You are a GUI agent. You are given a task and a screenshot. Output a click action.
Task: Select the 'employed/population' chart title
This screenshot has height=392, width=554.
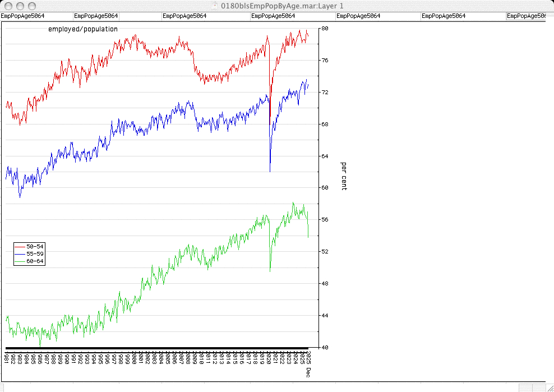coord(83,29)
